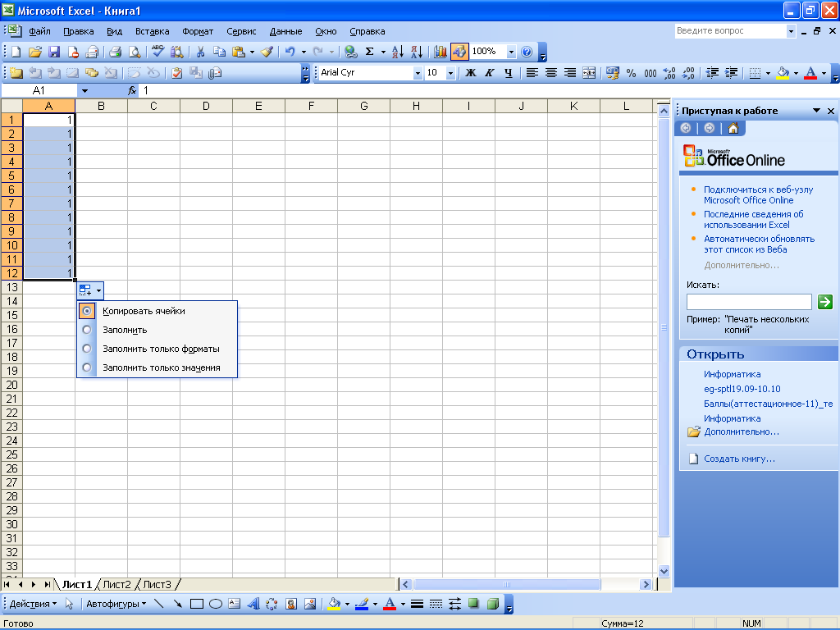This screenshot has width=840, height=630.
Task: Open Excel Help question mark icon
Action: (527, 52)
